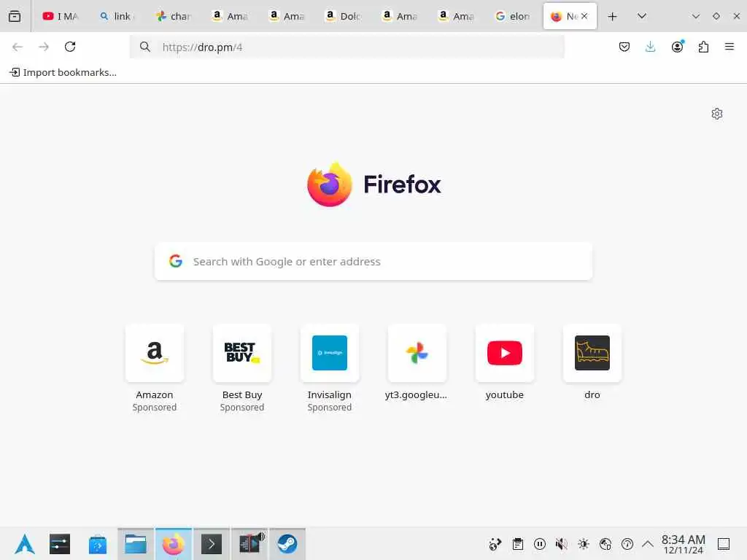Switch to the YouTube 'I MA' tab
The width and height of the screenshot is (747, 560).
(61, 16)
